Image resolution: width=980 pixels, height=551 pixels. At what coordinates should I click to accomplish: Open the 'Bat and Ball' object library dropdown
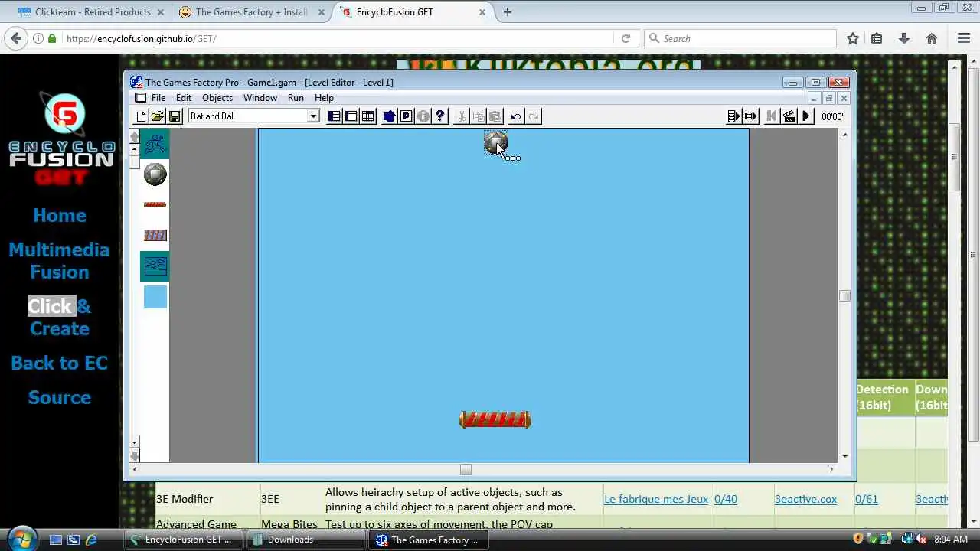(x=313, y=116)
